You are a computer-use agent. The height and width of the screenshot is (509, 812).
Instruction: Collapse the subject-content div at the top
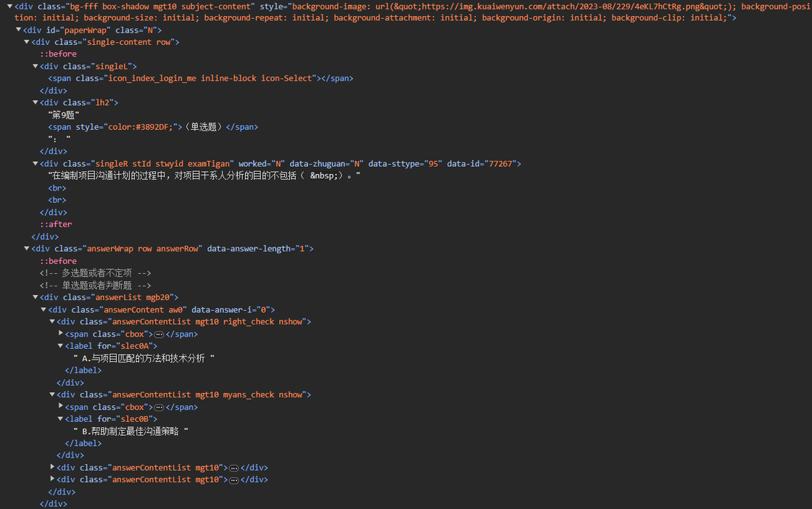pyautogui.click(x=9, y=7)
